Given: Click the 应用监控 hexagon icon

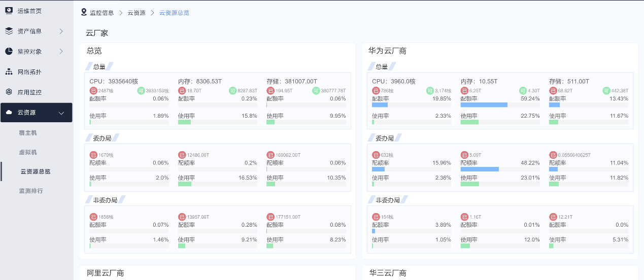Looking at the screenshot, I should click(x=9, y=92).
